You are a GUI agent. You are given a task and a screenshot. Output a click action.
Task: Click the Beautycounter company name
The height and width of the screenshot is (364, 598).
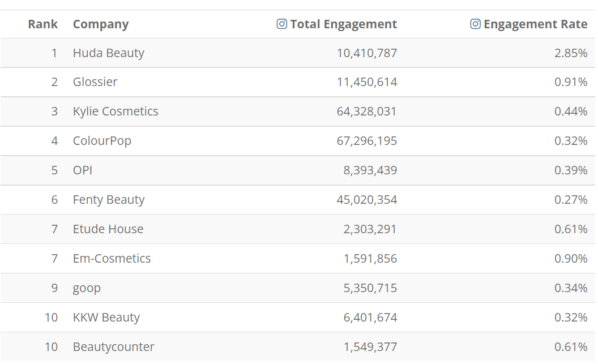click(x=114, y=347)
